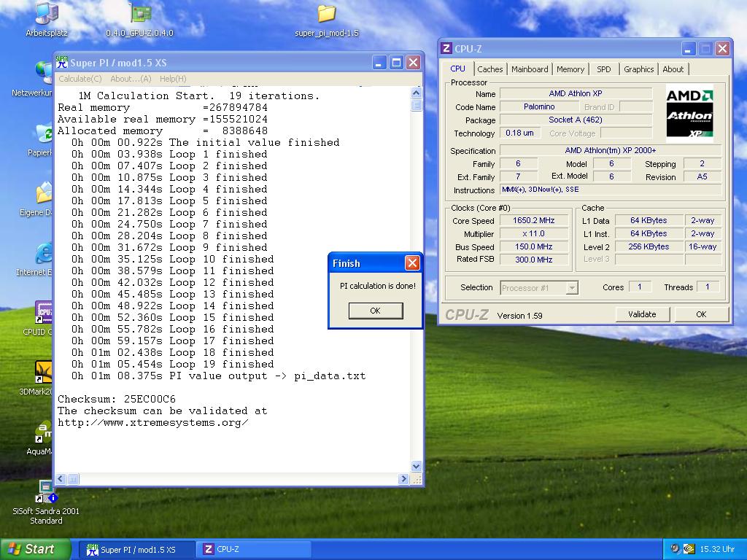
Task: Click the AMD Athlon XP logo
Action: [x=689, y=112]
